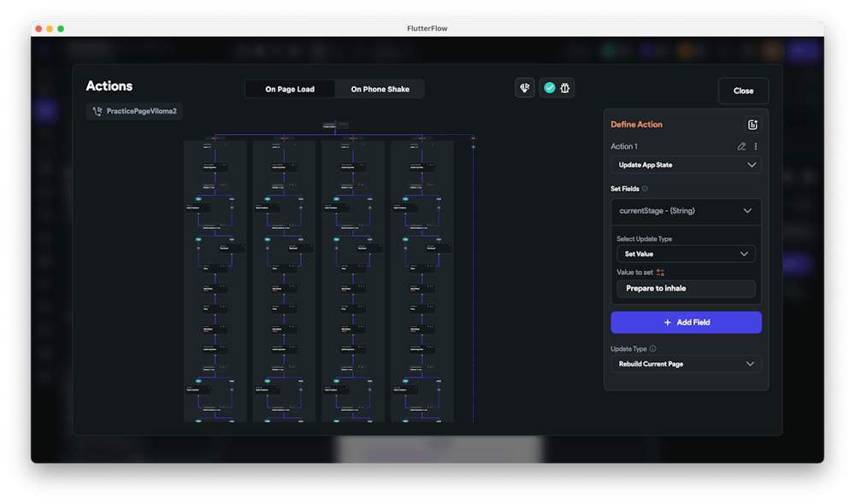Click the Prepare to inhale value field
This screenshot has width=855, height=504.
click(x=686, y=289)
